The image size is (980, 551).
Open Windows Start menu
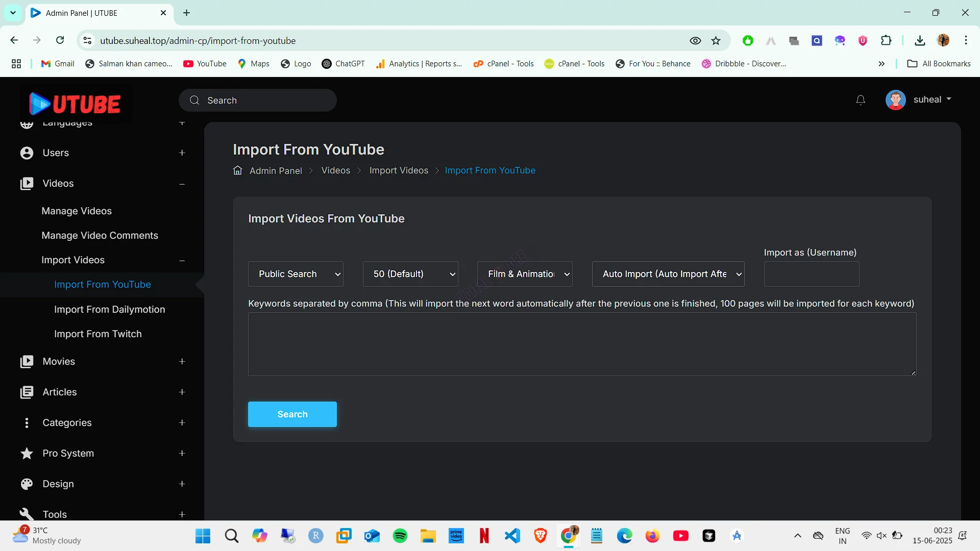tap(203, 536)
